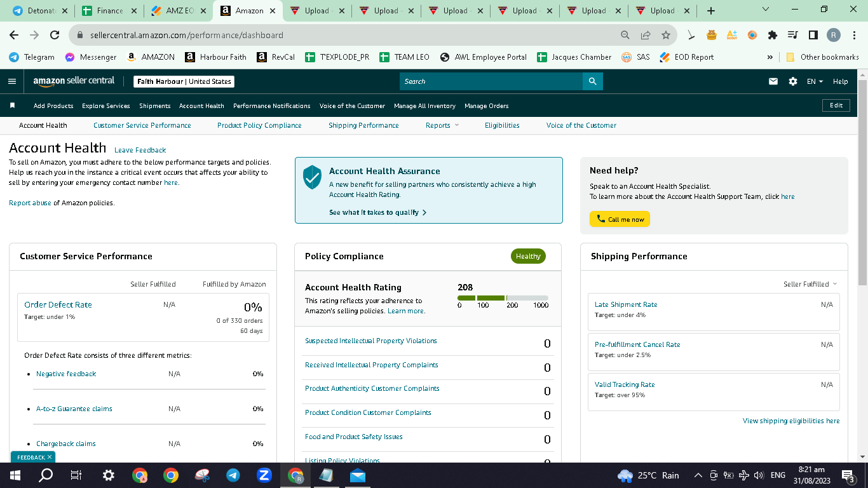Open the Chrome extensions puzzle icon

coord(773,35)
